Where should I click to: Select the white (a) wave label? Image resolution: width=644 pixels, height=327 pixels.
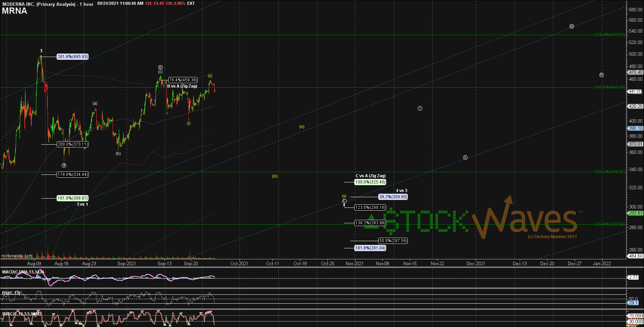(x=95, y=103)
